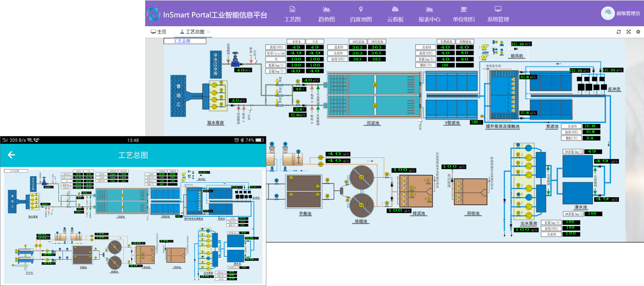Click the 江水 column header
The width and height of the screenshot is (644, 286).
pyautogui.click(x=315, y=42)
